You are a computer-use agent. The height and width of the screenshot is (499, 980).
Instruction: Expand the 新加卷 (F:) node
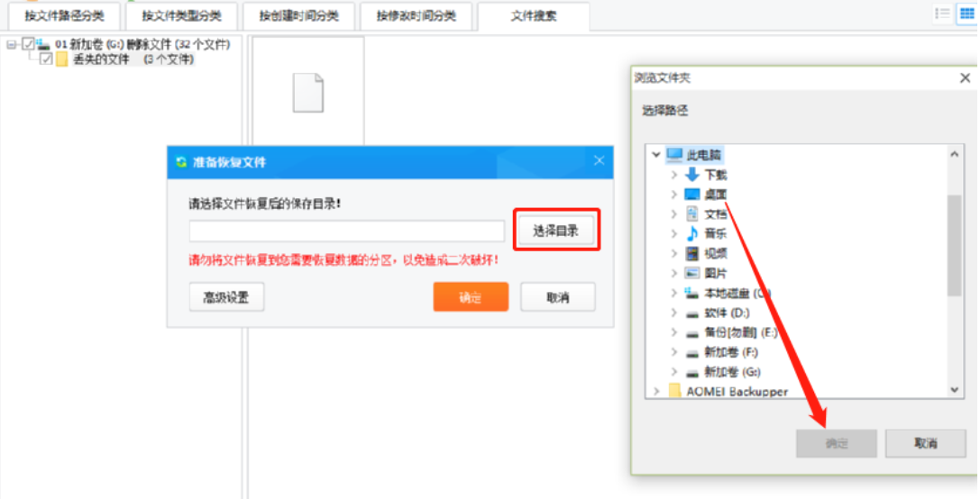pyautogui.click(x=673, y=352)
